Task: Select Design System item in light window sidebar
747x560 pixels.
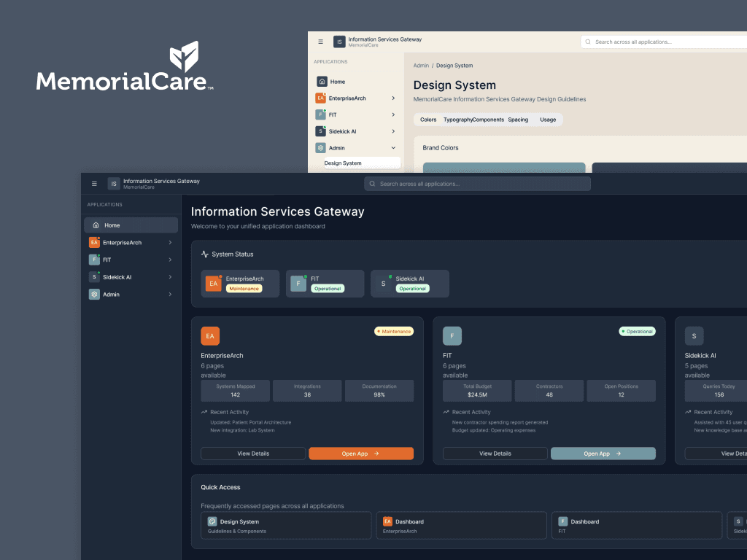Action: click(362, 163)
